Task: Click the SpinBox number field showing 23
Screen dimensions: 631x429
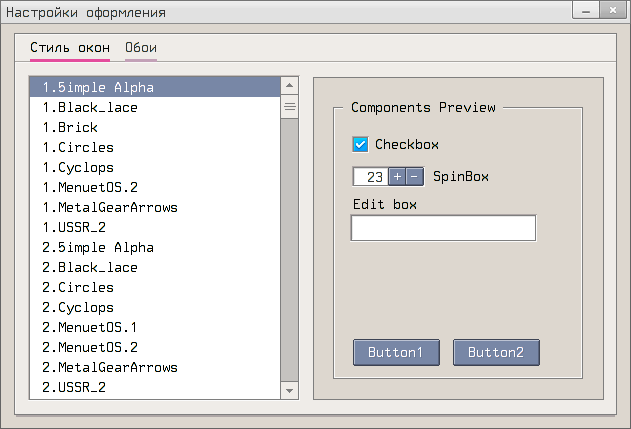Action: 370,177
